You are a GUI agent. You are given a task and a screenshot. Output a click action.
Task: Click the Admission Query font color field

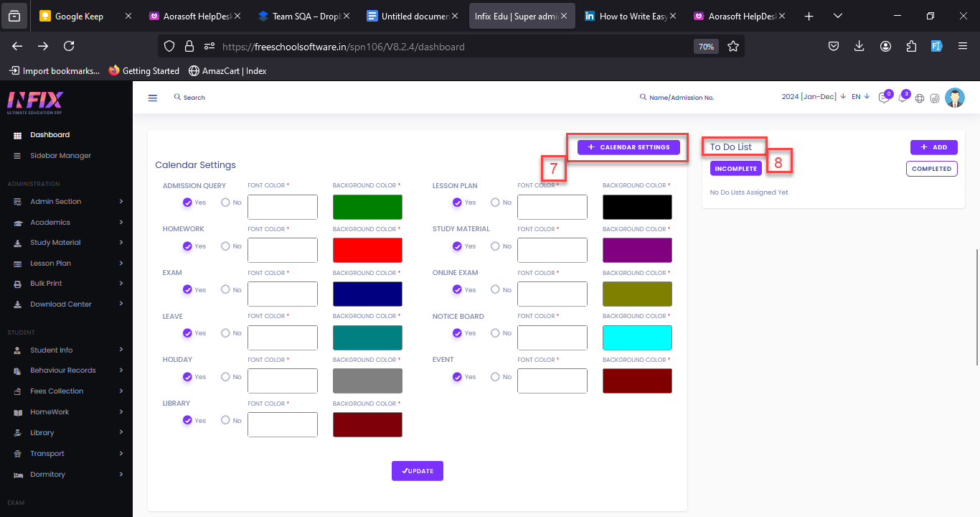tap(283, 207)
